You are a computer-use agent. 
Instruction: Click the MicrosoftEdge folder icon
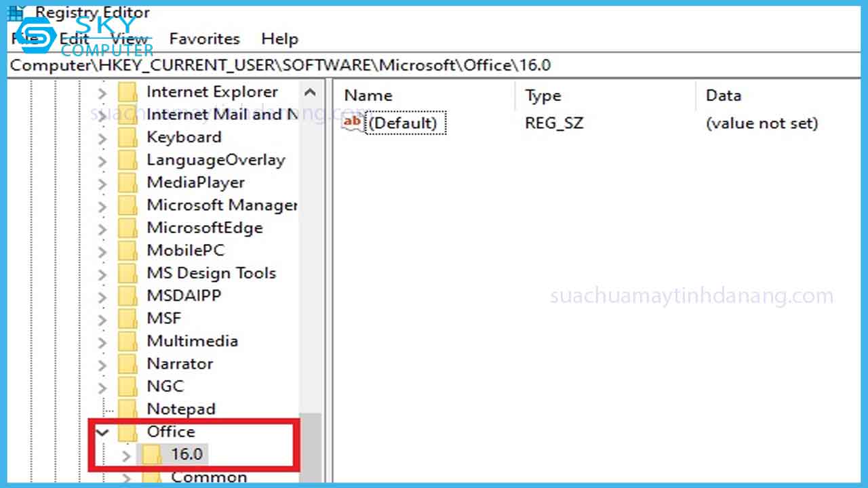click(x=127, y=228)
